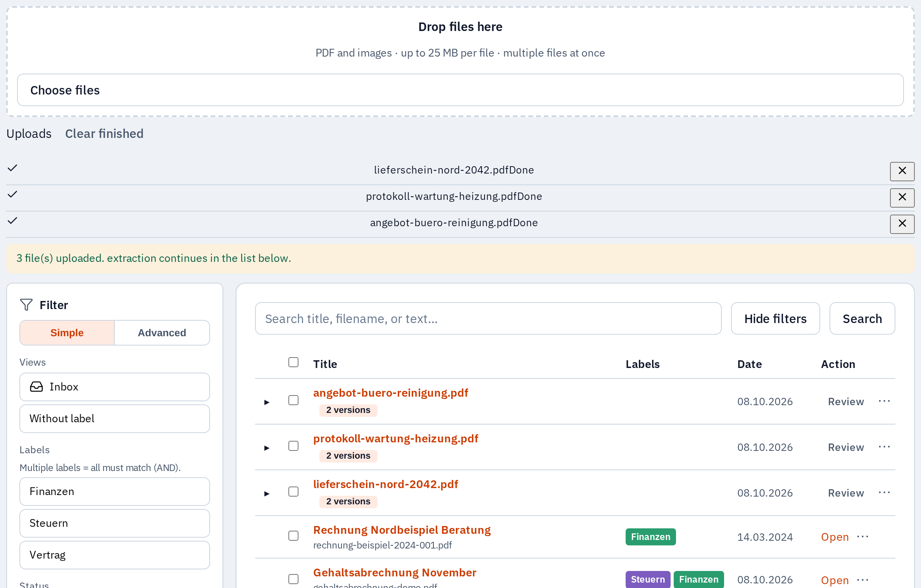Filter by the Vertrag label
This screenshot has width=921, height=588.
point(115,555)
